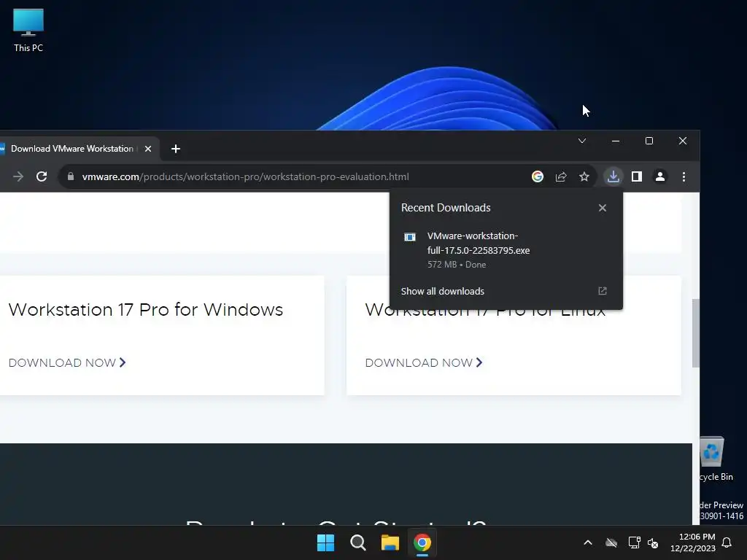Bookmark this page with the star icon

[x=584, y=176]
